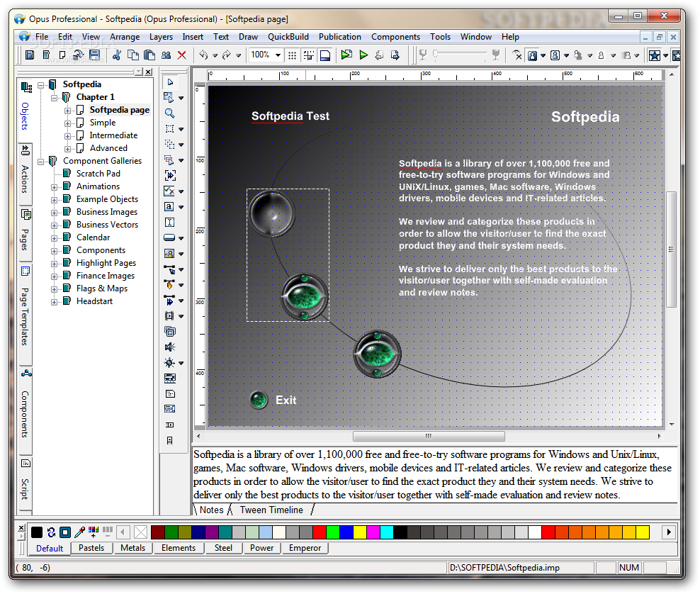Viewport: 700px width, 594px height.
Task: Open the 100% zoom level dropdown
Action: click(x=278, y=55)
